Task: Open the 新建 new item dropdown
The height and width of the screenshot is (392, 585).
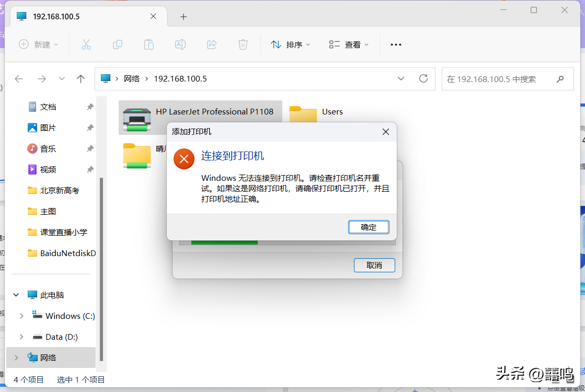Action: (x=39, y=45)
